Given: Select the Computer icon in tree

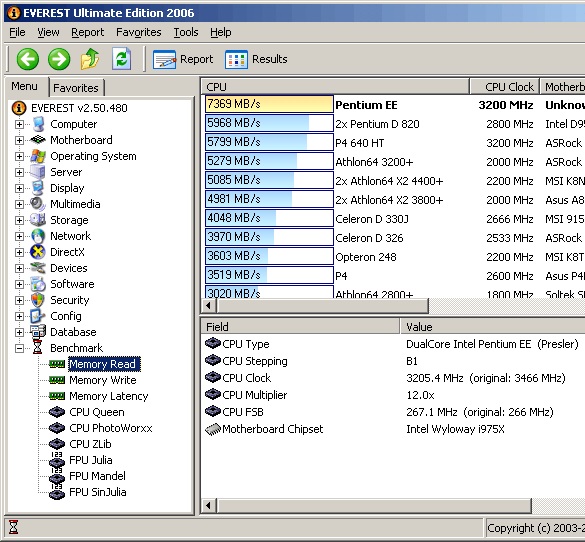Looking at the screenshot, I should tap(38, 124).
